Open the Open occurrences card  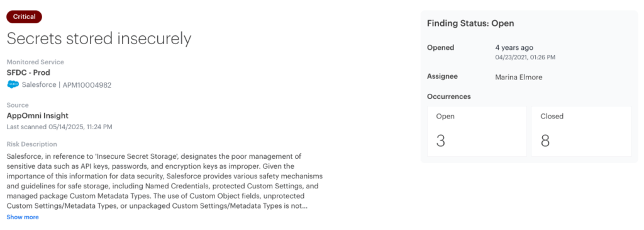click(x=477, y=131)
